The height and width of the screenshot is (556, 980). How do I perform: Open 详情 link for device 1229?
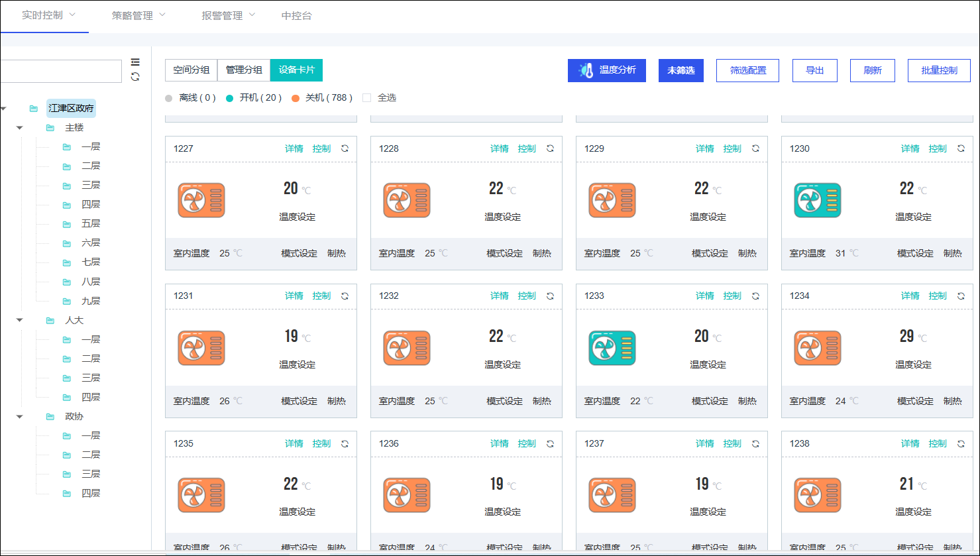pos(704,148)
